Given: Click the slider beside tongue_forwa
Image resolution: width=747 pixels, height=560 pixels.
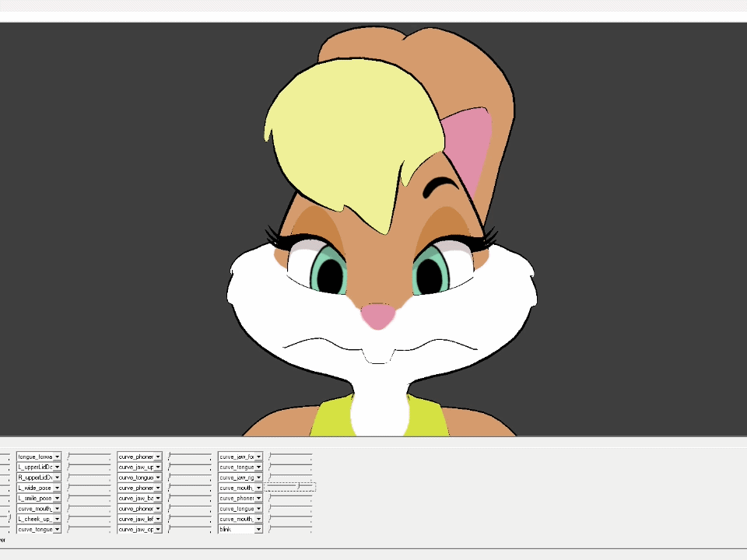Looking at the screenshot, I should (89, 457).
